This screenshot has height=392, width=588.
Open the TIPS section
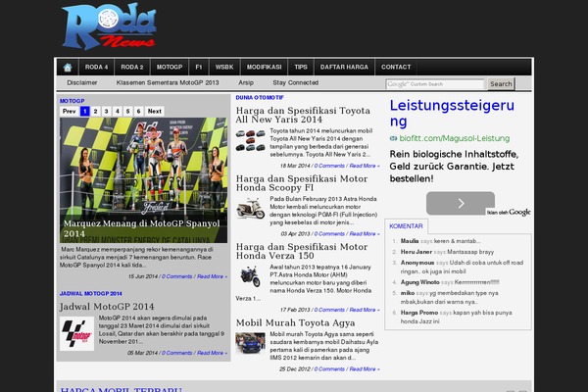[301, 68]
